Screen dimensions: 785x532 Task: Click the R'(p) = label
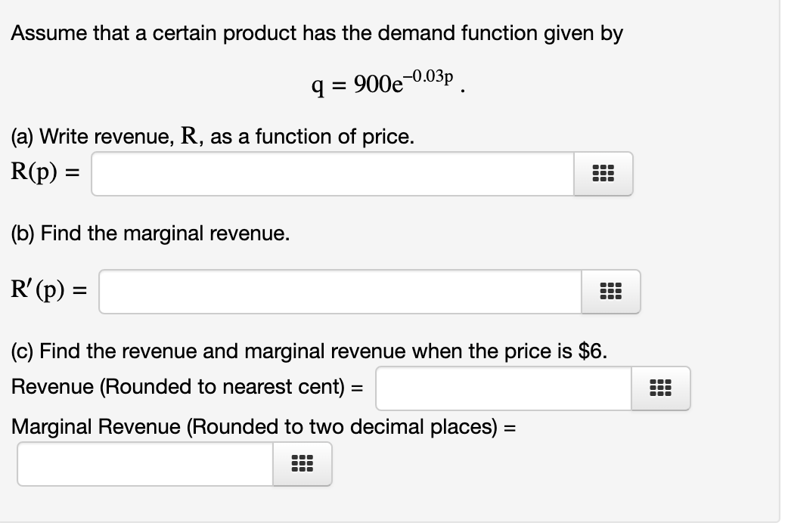(x=48, y=289)
